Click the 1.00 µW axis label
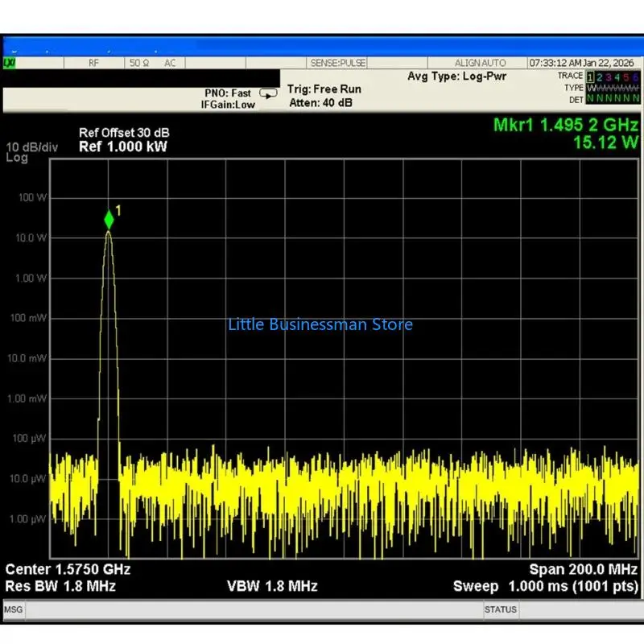Viewport: 644px width, 644px height. (x=28, y=518)
